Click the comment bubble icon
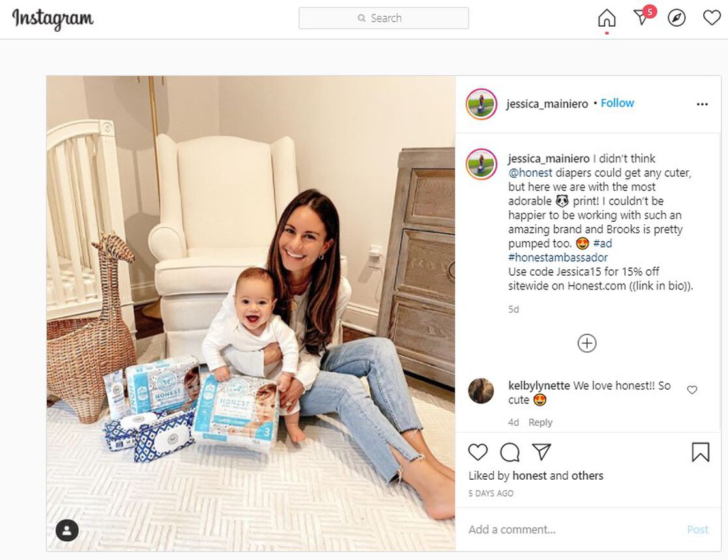This screenshot has width=728, height=560. [509, 452]
